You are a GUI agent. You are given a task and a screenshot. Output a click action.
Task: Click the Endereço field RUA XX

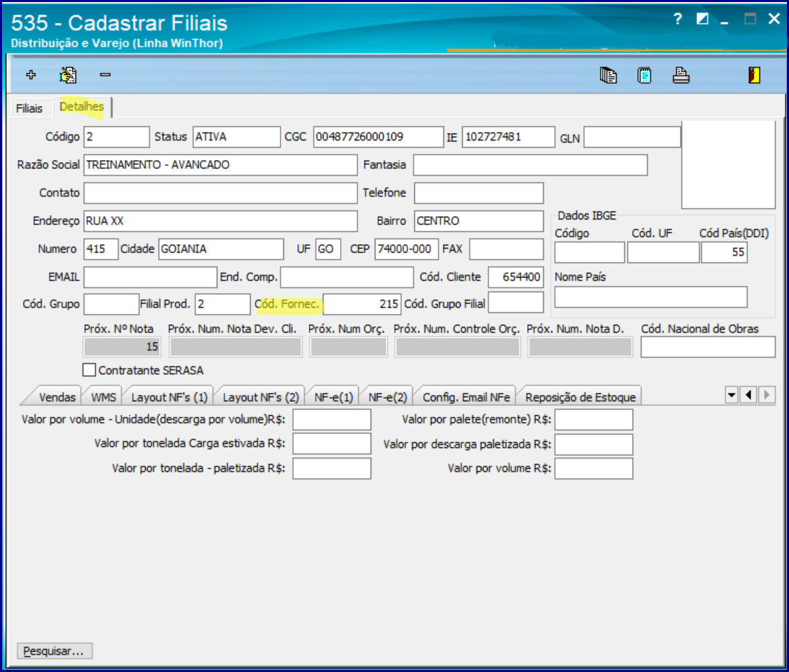click(x=220, y=222)
